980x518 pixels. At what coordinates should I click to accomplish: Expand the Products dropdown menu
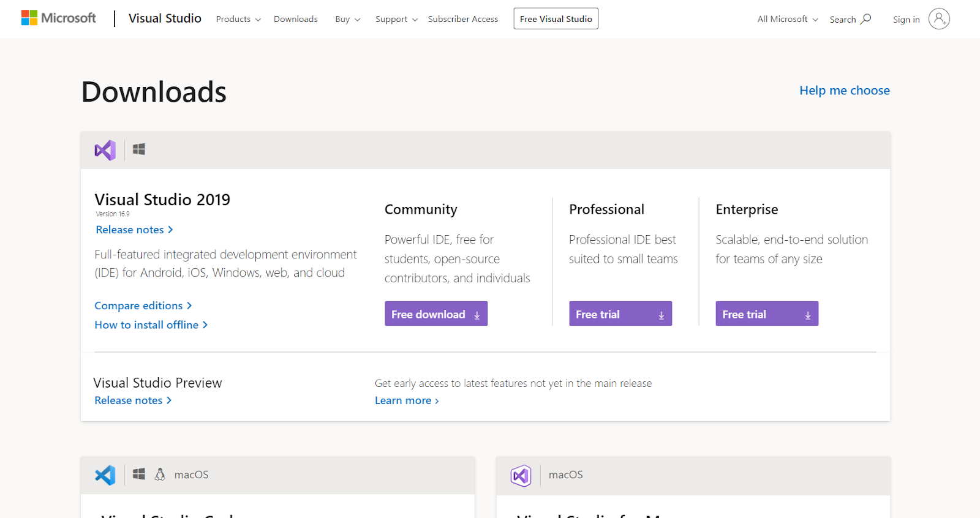238,19
